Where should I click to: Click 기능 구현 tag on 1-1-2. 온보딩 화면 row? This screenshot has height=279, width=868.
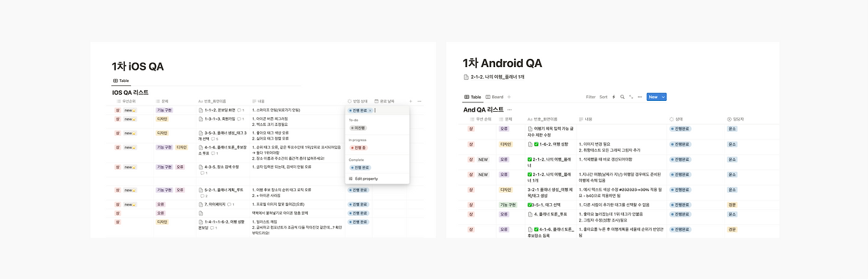coord(165,110)
